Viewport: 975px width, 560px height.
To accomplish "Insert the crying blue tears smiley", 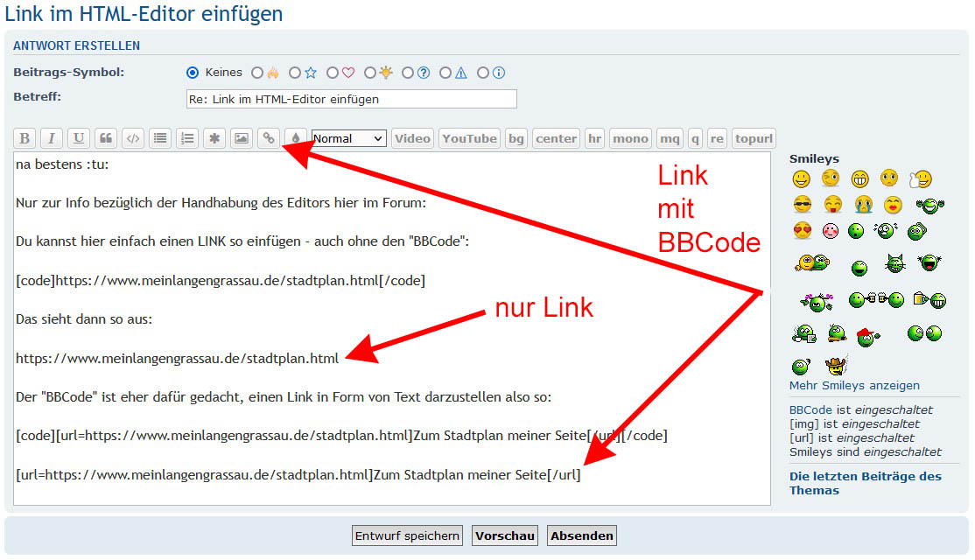I will (863, 204).
